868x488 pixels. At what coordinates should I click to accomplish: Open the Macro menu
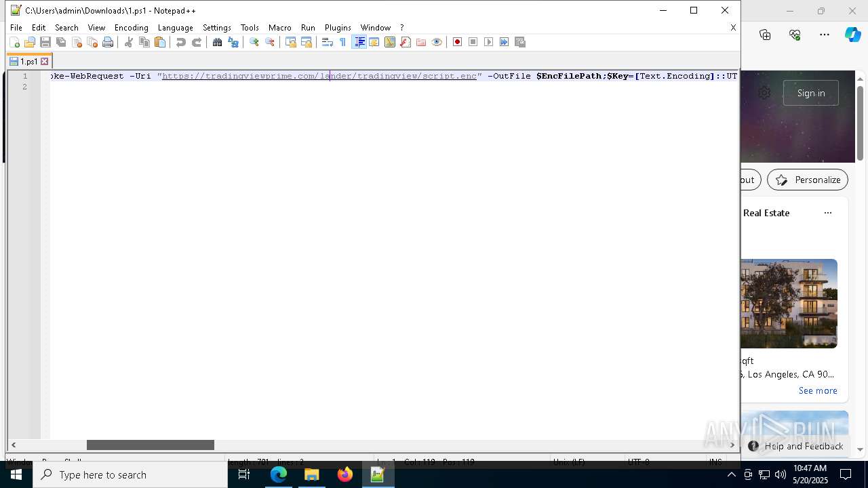(x=280, y=28)
